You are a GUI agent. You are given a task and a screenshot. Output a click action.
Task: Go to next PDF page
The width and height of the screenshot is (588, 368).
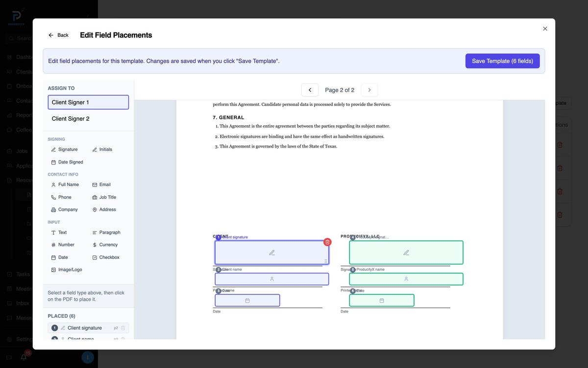coord(369,90)
